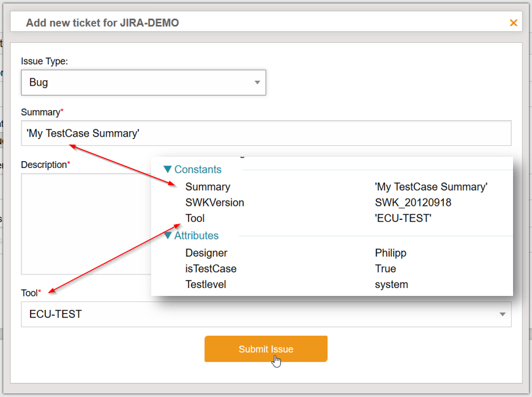The width and height of the screenshot is (532, 397).
Task: Select the Testlevel attribute row
Action: (x=206, y=284)
